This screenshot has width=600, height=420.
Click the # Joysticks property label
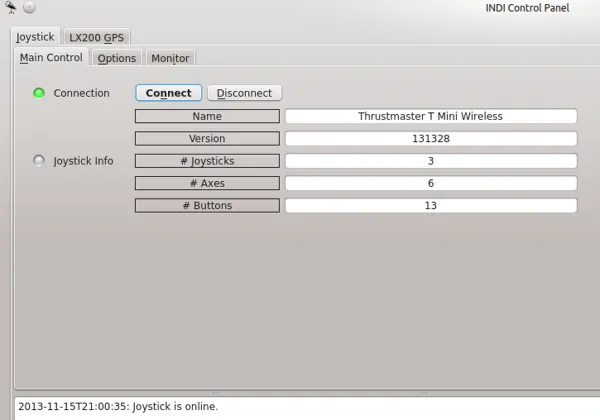pos(207,161)
